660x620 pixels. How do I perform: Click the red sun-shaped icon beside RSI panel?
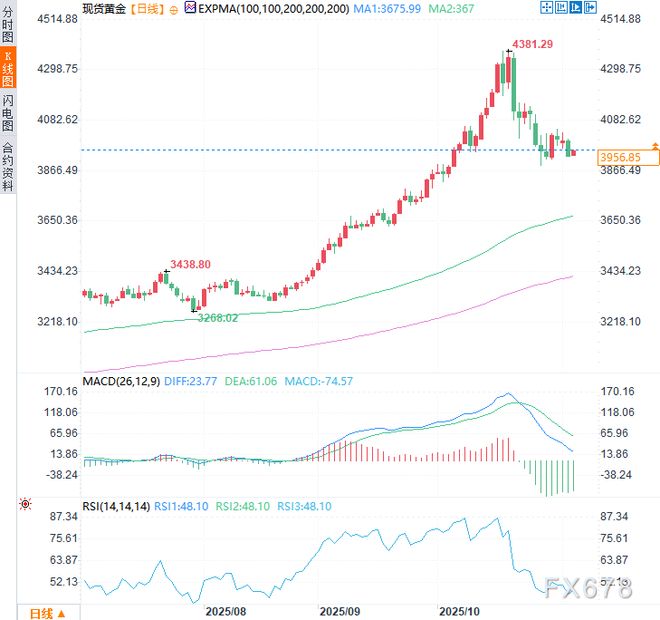pos(24,506)
